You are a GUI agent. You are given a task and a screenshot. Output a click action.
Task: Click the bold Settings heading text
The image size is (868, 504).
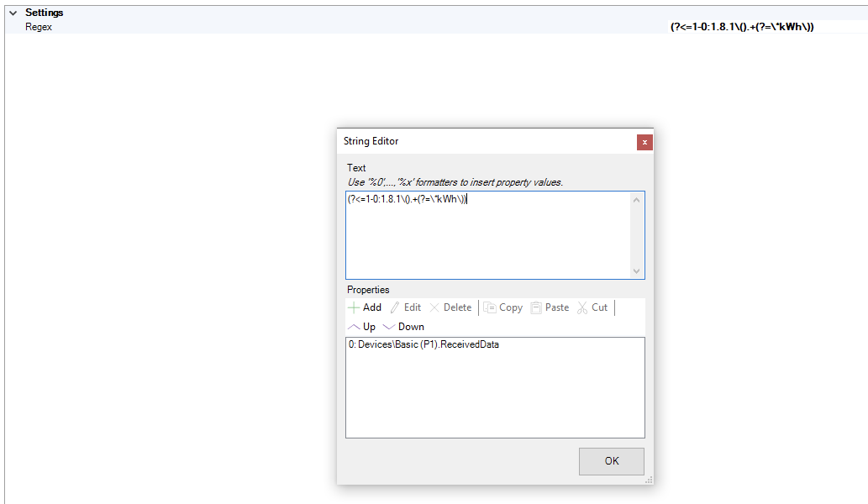(x=44, y=13)
